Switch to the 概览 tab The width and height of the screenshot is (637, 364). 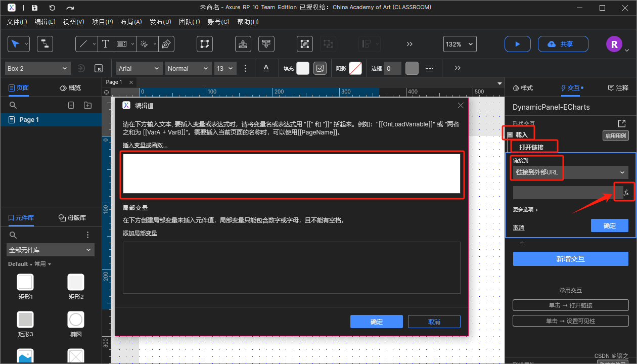(70, 88)
